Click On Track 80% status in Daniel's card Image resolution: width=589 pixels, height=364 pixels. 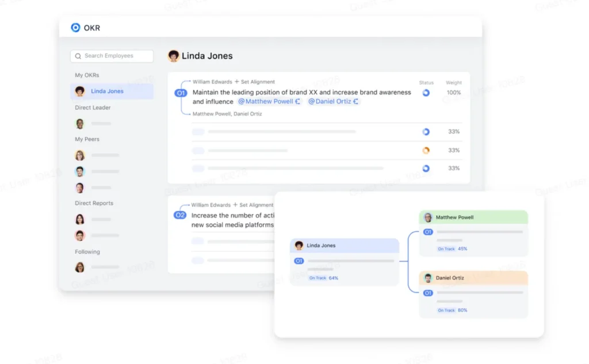point(452,311)
